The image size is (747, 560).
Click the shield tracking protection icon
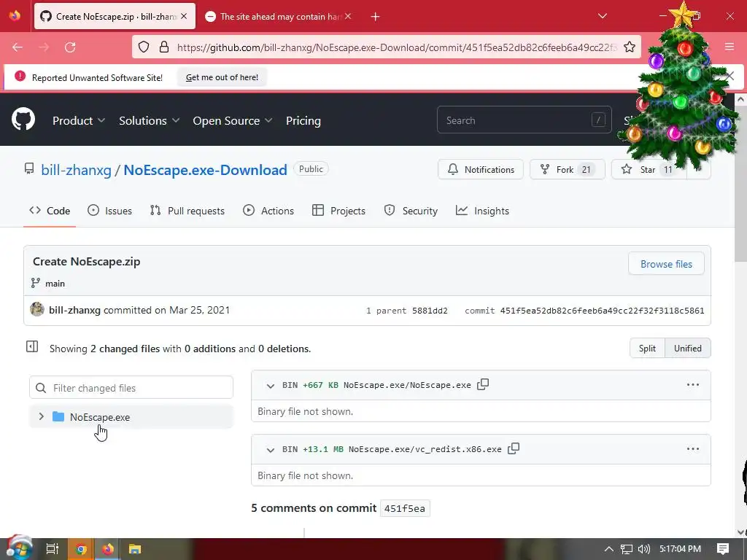tap(144, 47)
